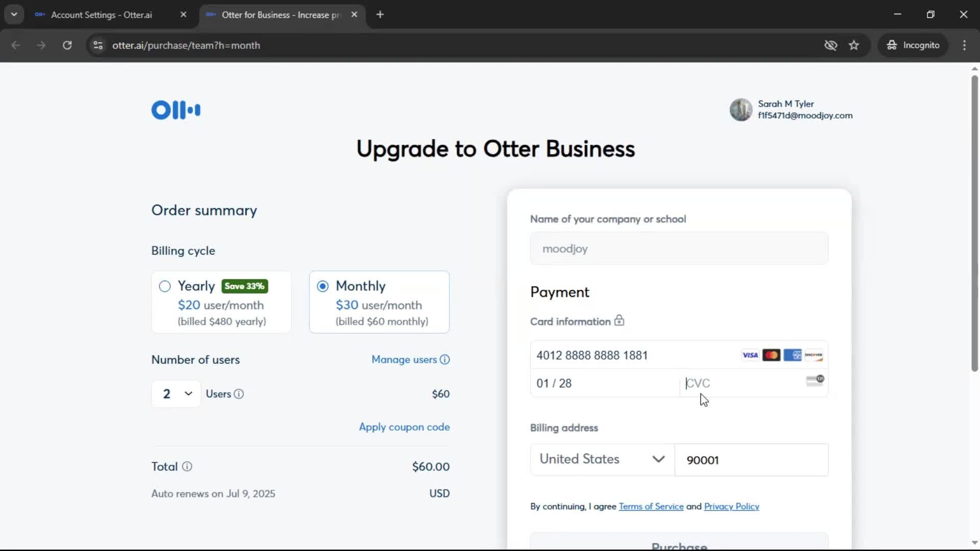Bookmark page with star icon
Screen dimensions: 980x551
point(854,45)
